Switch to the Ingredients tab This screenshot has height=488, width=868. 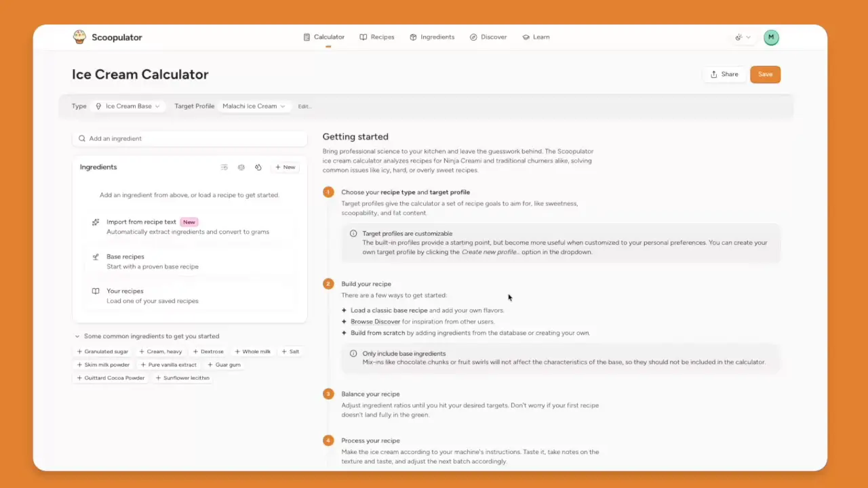tap(432, 37)
